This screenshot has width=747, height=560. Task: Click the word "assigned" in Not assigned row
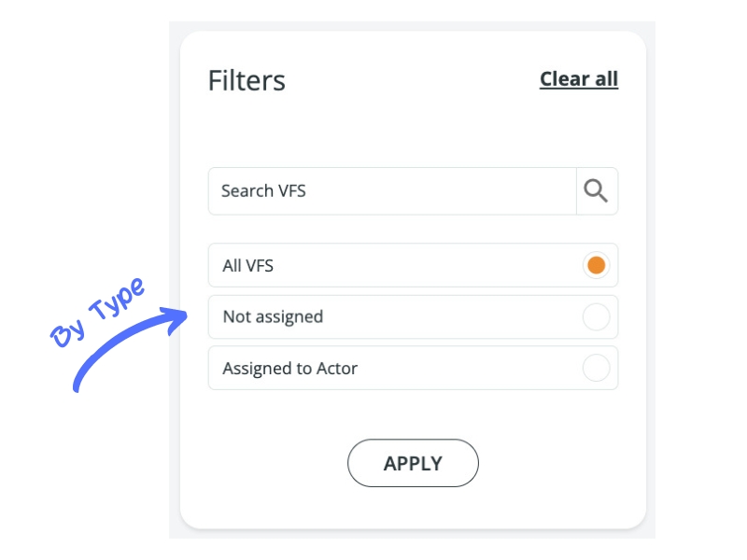coord(289,317)
